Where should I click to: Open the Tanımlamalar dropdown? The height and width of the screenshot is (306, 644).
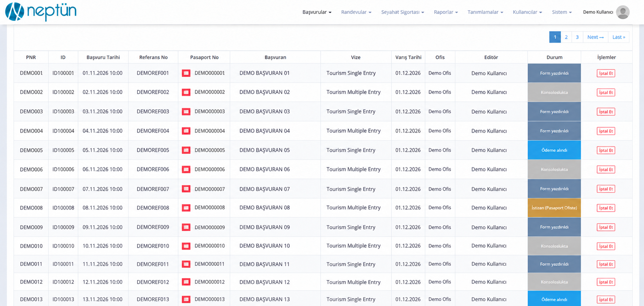coord(485,12)
